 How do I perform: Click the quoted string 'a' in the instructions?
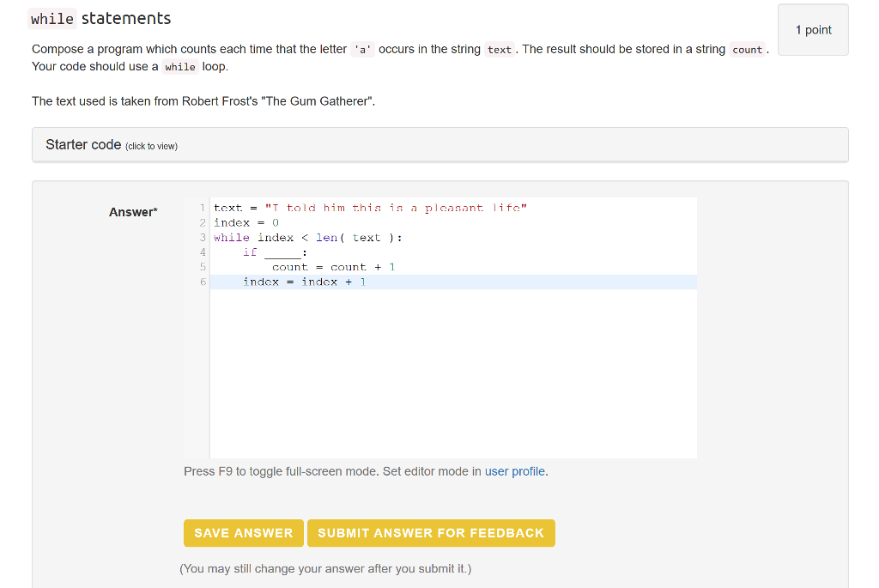(x=361, y=49)
